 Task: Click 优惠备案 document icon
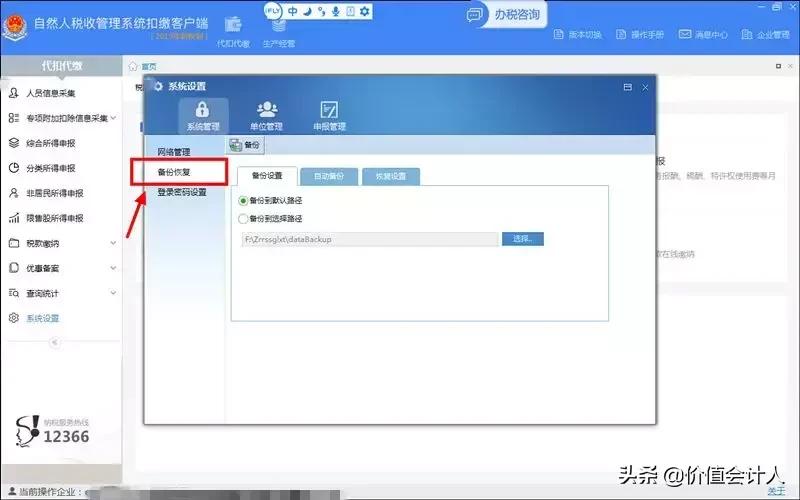coord(14,268)
